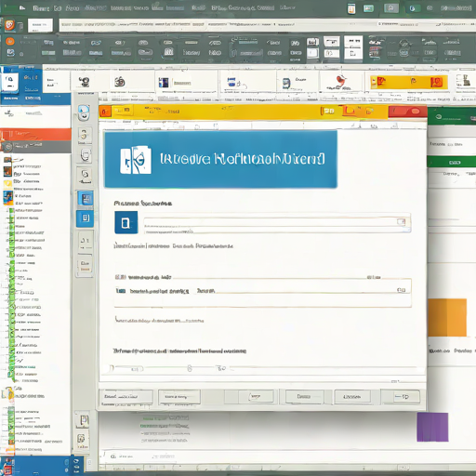476x476 pixels.
Task: Click the fourth button in the dialog's bottom row
Action: [304, 396]
